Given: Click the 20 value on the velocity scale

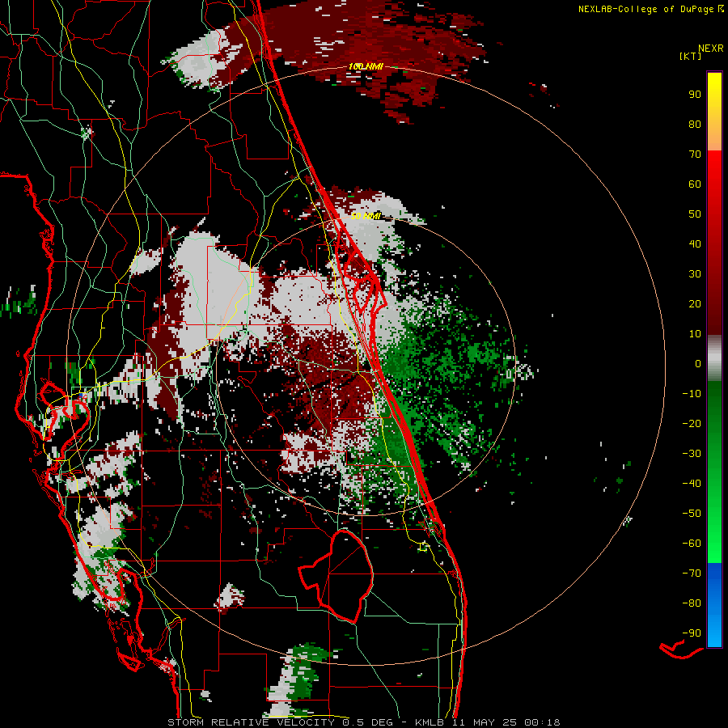Looking at the screenshot, I should pyautogui.click(x=695, y=304).
